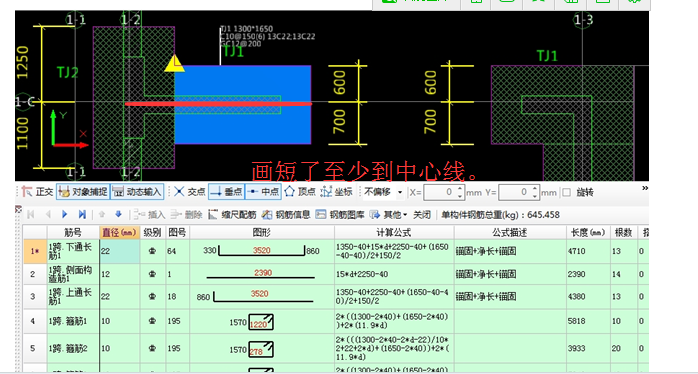The width and height of the screenshot is (698, 374).
Task: Toggle 对象捕捉 object snap
Action: (83, 192)
